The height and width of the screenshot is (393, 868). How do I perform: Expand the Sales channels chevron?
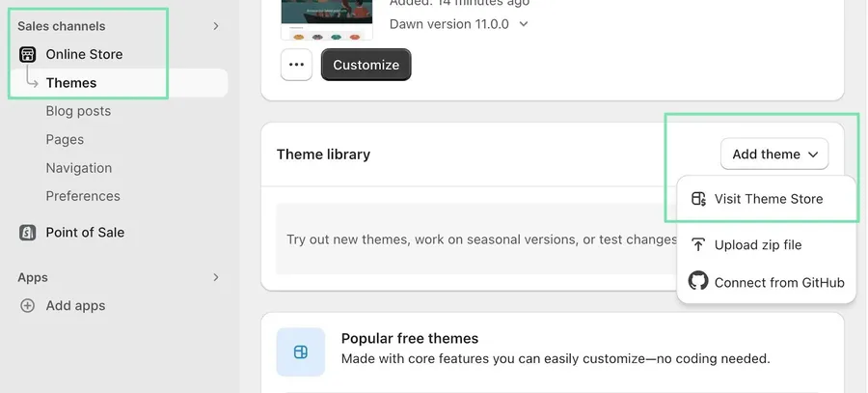(216, 26)
